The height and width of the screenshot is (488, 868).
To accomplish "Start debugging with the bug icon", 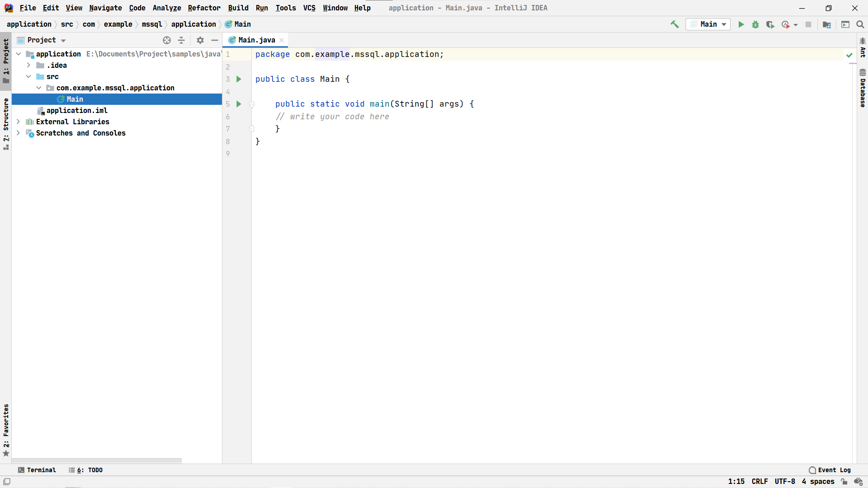I will point(755,24).
